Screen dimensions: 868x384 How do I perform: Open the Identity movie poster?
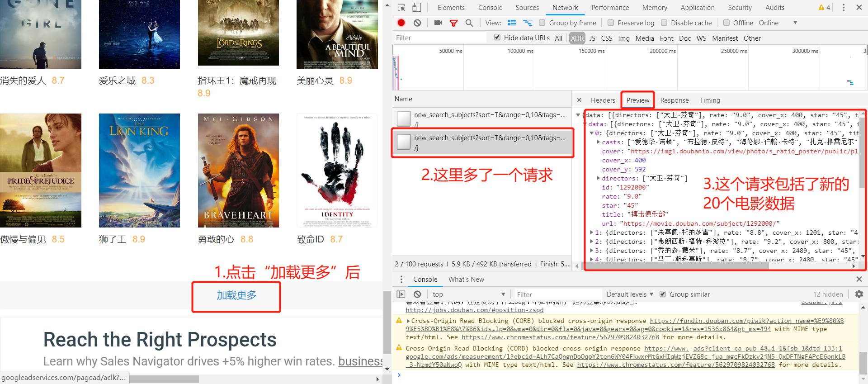337,171
